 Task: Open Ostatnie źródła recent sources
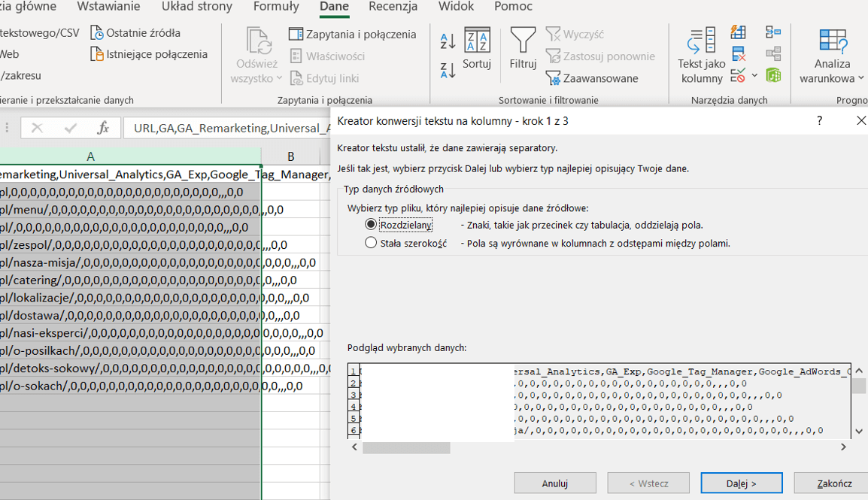[135, 33]
